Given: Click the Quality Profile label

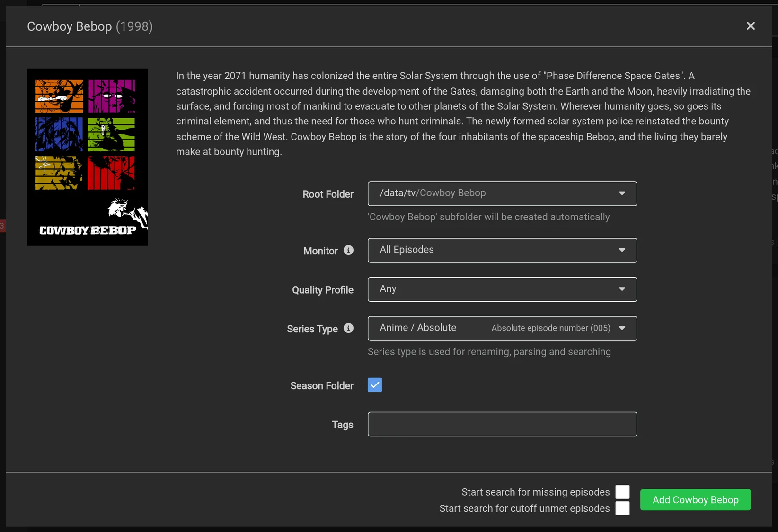Looking at the screenshot, I should coord(323,290).
